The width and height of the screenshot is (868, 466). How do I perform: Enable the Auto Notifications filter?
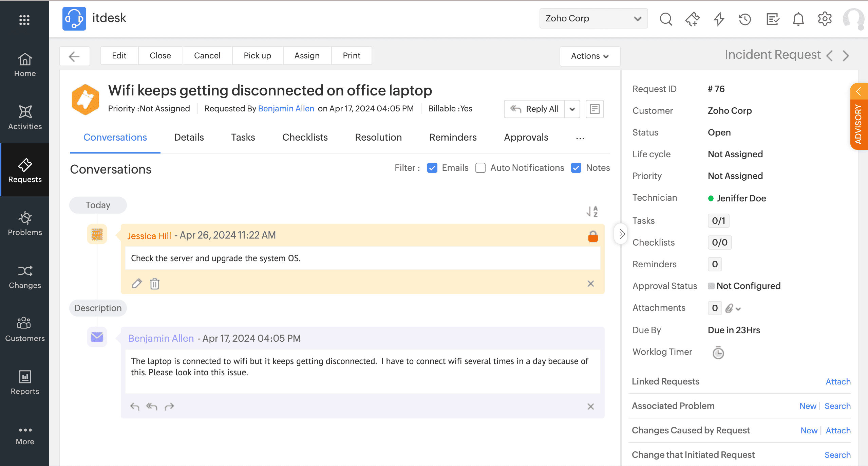point(480,168)
